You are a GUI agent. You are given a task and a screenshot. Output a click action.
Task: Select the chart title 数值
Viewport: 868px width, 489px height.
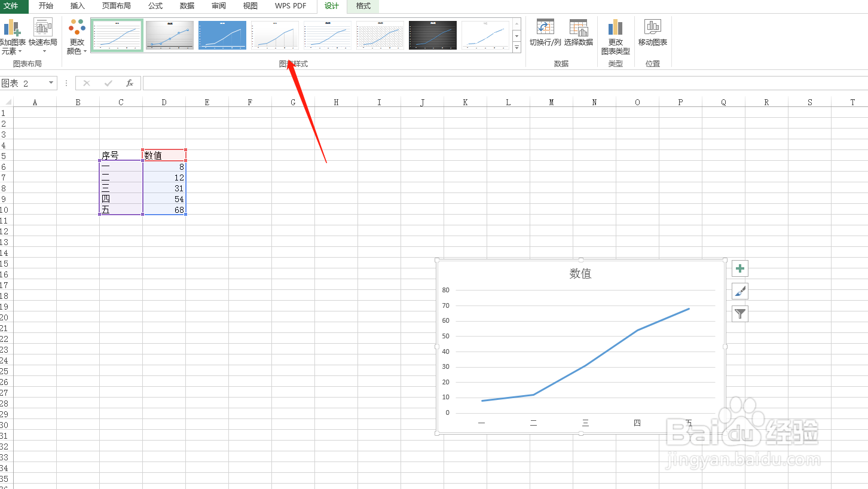[x=580, y=274]
